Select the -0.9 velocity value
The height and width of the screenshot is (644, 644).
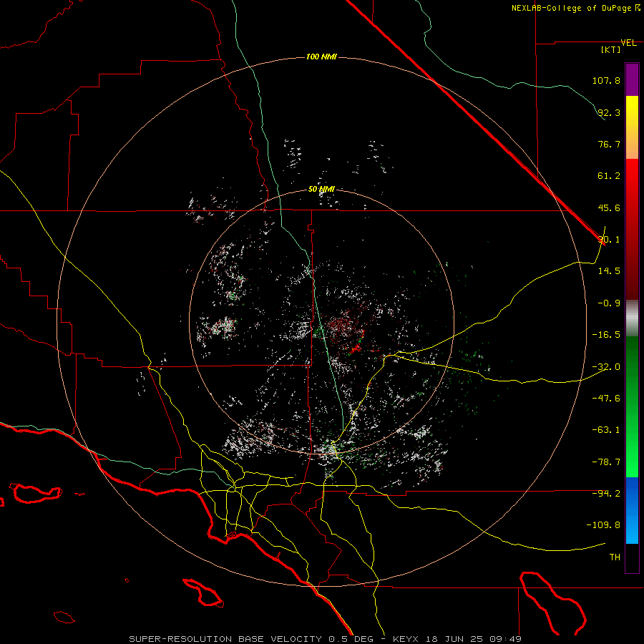pyautogui.click(x=609, y=303)
